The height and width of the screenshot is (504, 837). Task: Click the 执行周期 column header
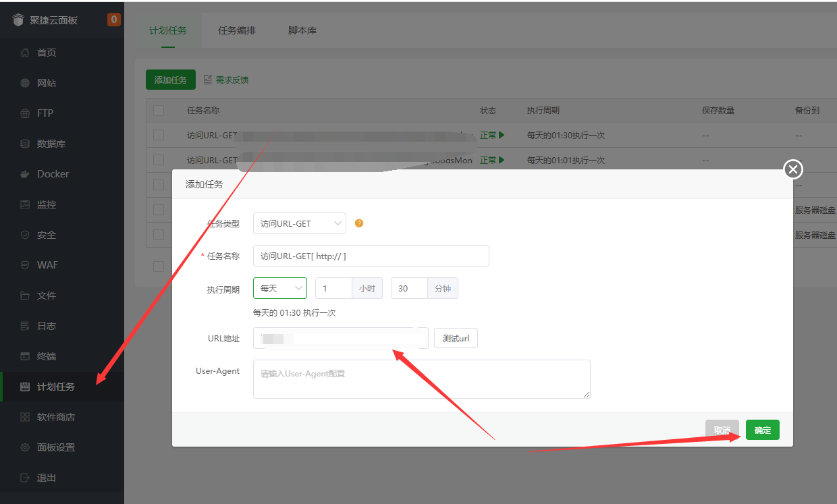pos(543,110)
